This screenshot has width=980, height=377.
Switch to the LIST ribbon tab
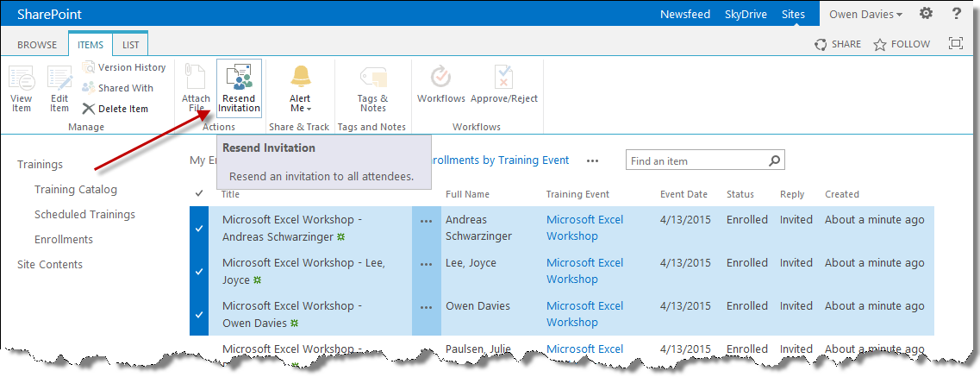[130, 45]
